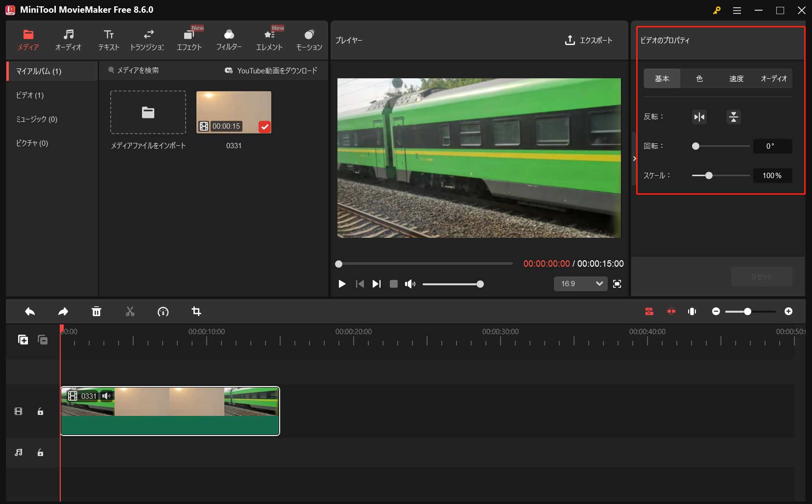Viewport: 812px width, 504px height.
Task: Switch to 速度 (Speed) properties tab
Action: 736,78
